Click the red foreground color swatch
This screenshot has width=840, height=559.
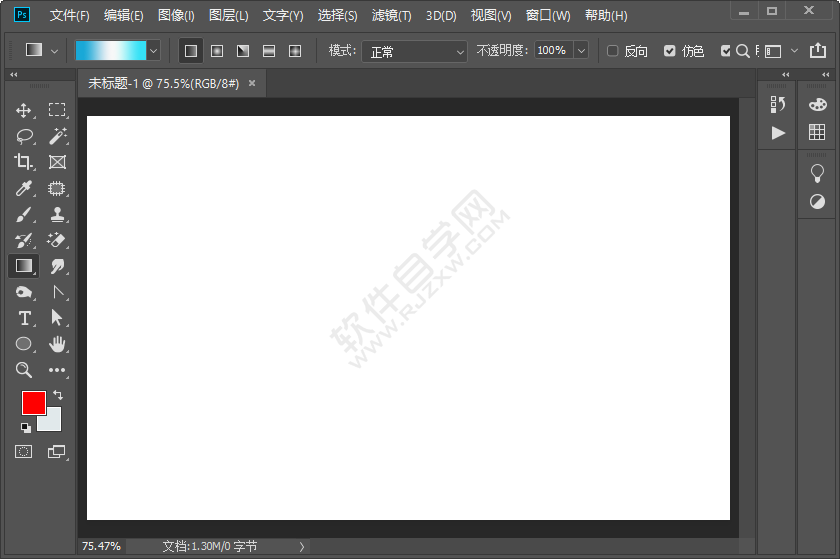pos(33,402)
